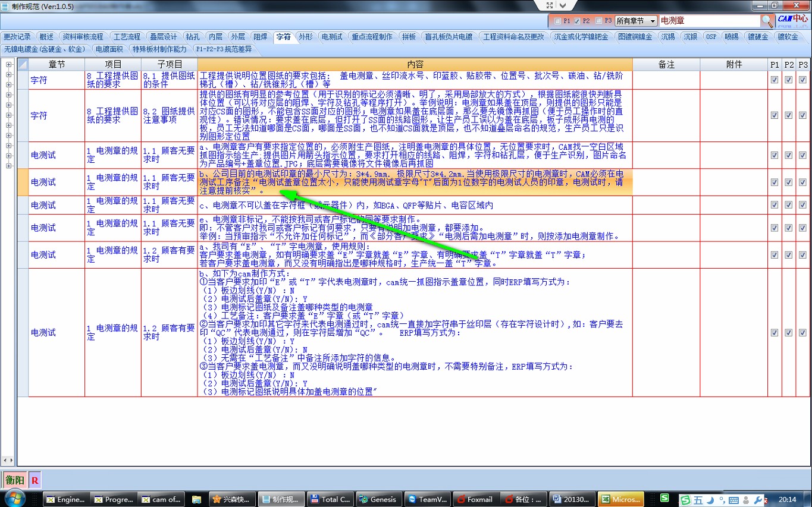Click the 衡阳 button at the bottom left

click(15, 480)
